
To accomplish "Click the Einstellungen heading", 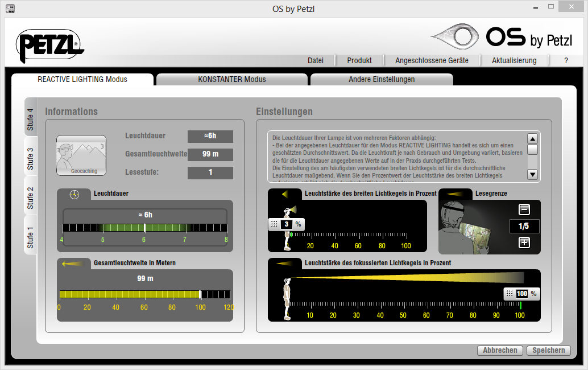I will tap(284, 112).
